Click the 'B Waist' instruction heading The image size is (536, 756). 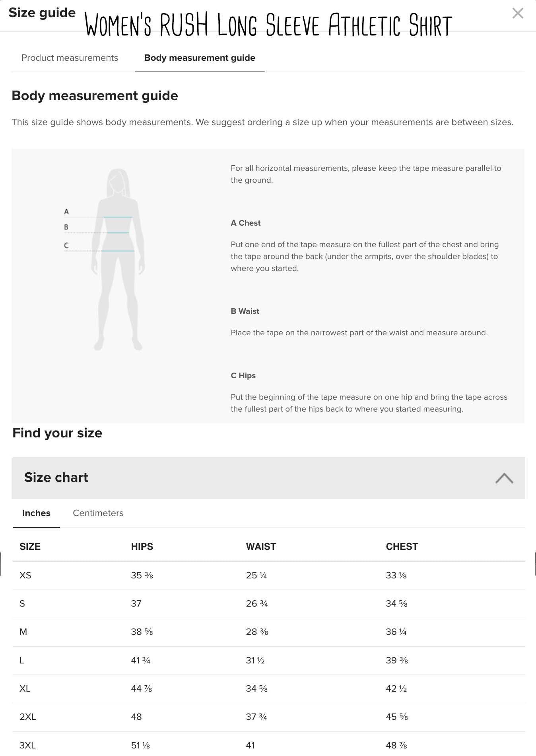245,311
